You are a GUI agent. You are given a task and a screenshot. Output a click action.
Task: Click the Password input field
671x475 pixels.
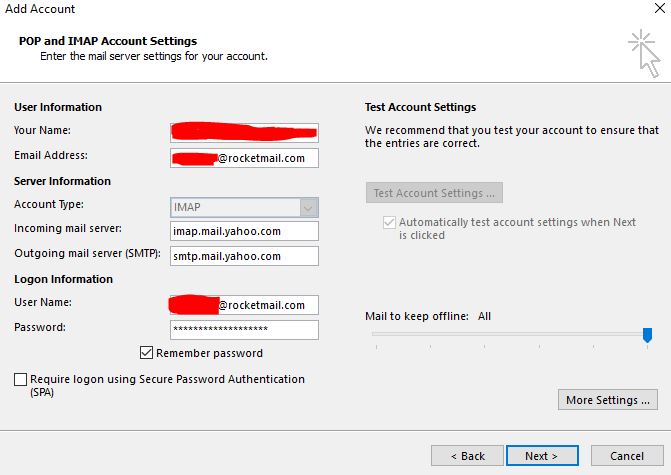244,330
